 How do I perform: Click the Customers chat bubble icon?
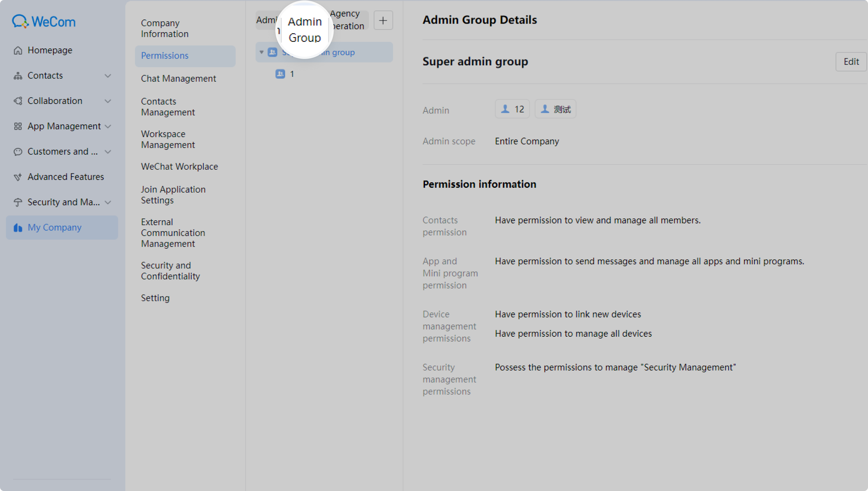pyautogui.click(x=18, y=151)
